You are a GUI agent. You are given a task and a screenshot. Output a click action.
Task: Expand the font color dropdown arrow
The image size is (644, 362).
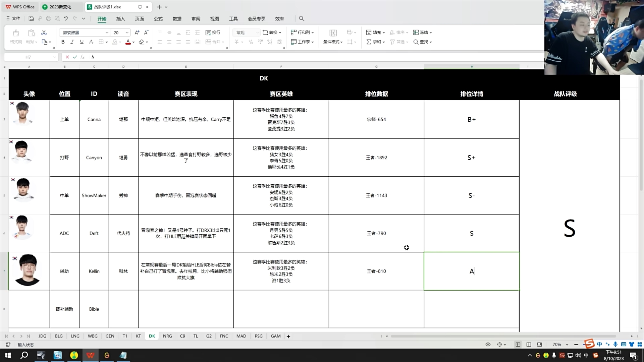click(x=133, y=42)
